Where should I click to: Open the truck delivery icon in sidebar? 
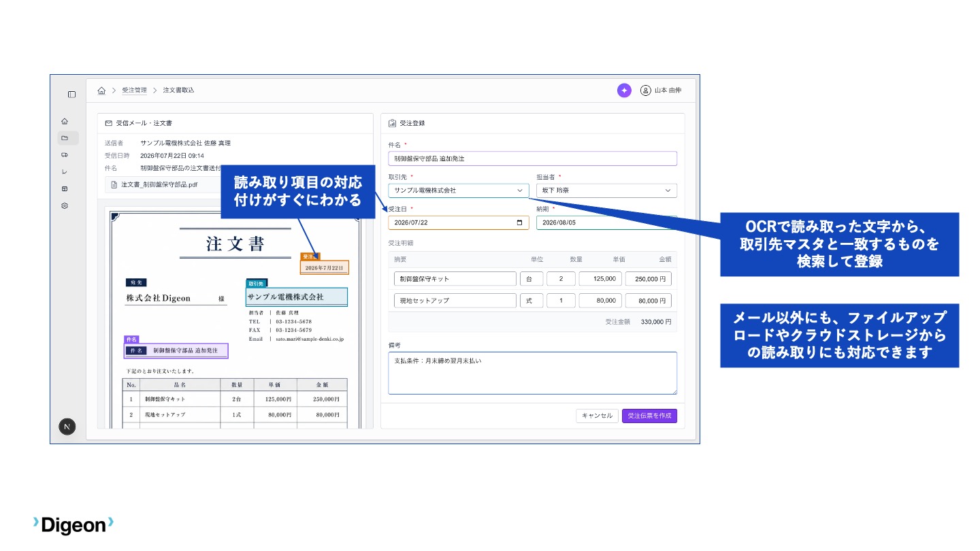click(65, 155)
